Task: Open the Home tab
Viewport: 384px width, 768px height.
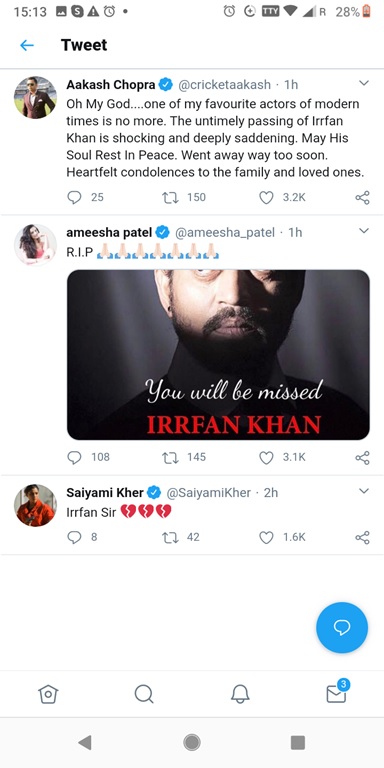Action: click(x=48, y=694)
